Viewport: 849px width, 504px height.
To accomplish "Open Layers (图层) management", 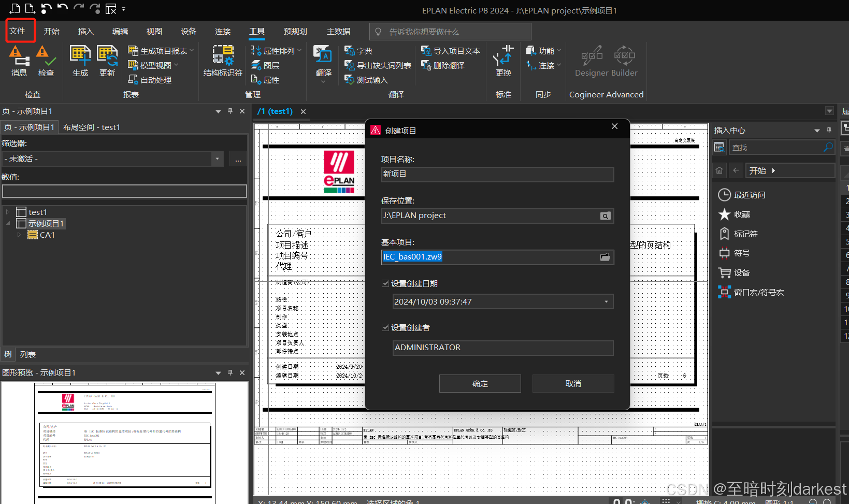I will (x=265, y=65).
